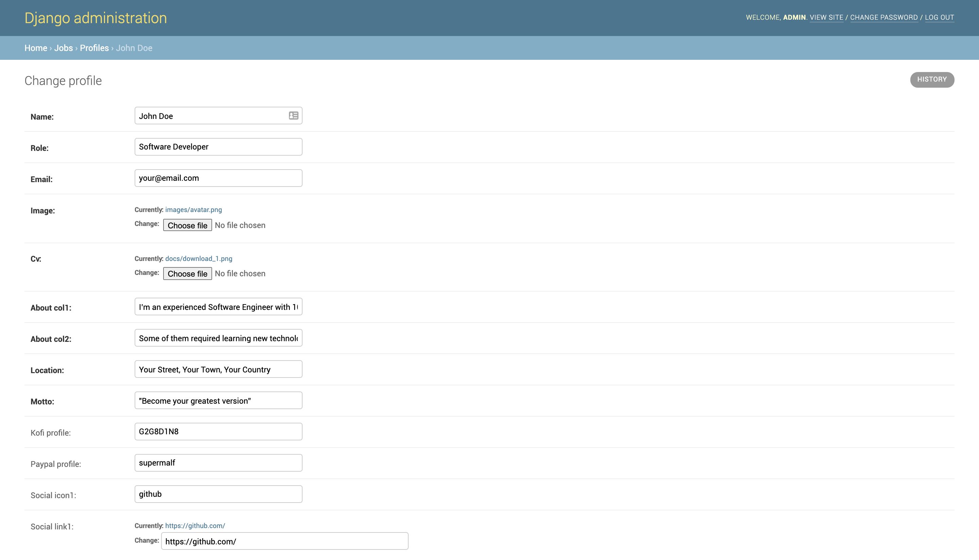Click the Home breadcrumb link
This screenshot has width=979, height=560.
[x=36, y=48]
